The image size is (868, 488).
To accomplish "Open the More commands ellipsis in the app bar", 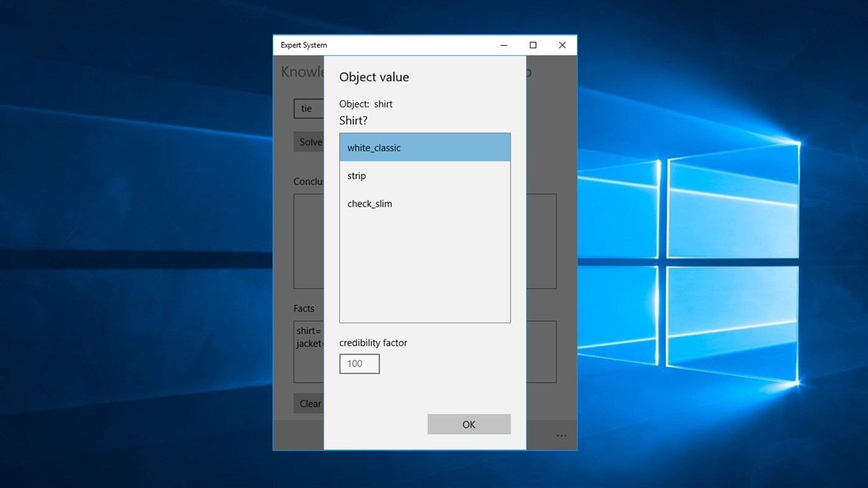I will coord(562,435).
